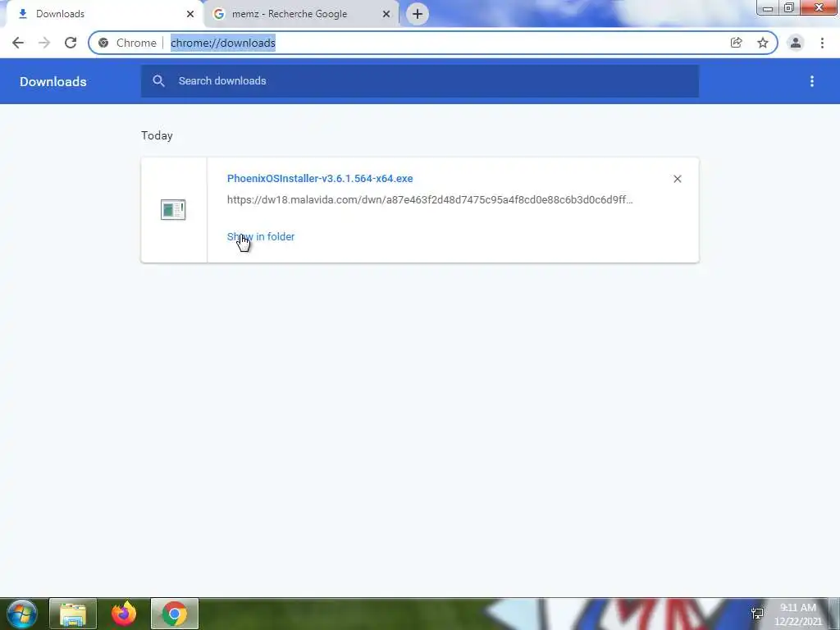Focus the chrome://downloads address bar
Screen dimensions: 840x630
(x=433, y=43)
